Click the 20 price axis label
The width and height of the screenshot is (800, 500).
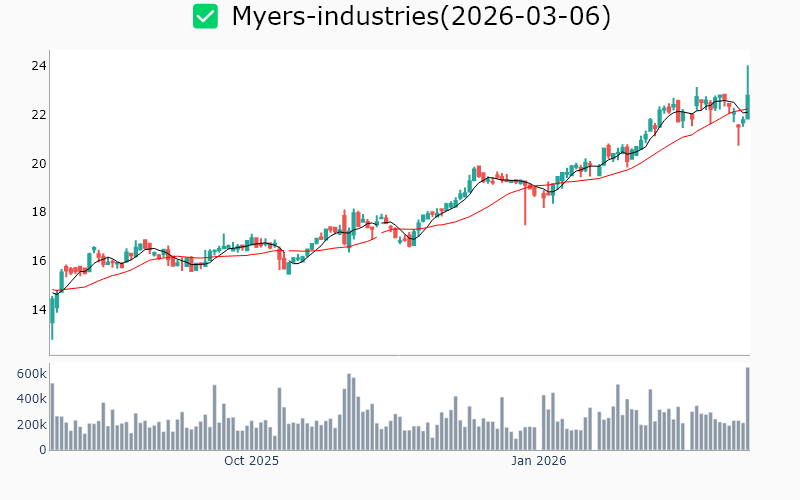pos(40,163)
